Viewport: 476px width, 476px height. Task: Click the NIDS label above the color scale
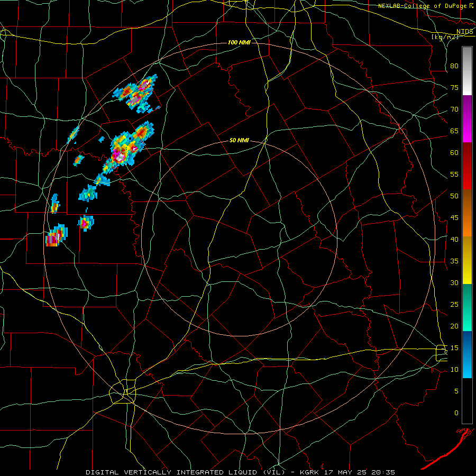click(465, 32)
